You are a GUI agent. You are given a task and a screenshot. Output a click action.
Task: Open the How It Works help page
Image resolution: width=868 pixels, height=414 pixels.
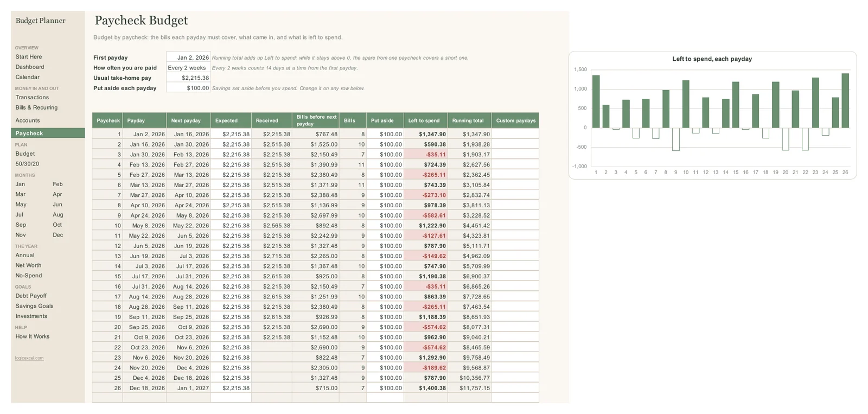tap(32, 336)
